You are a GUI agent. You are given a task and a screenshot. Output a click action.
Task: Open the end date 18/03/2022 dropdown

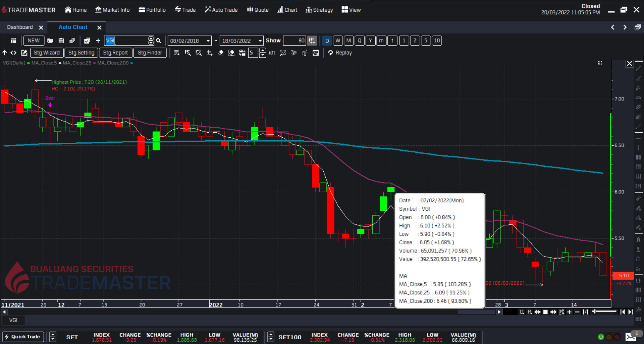coord(260,41)
